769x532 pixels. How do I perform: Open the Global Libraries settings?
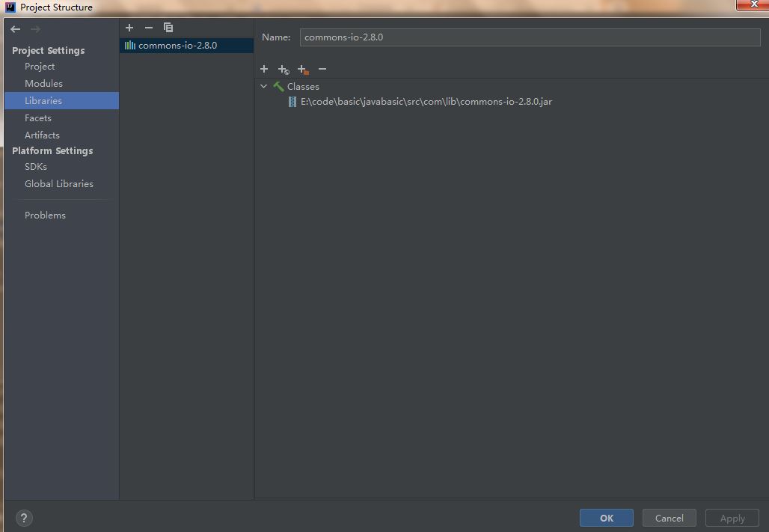click(x=59, y=183)
